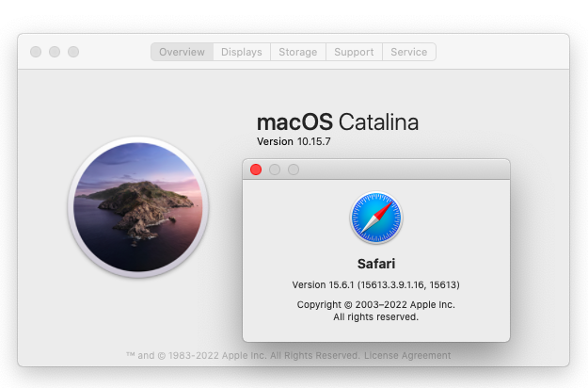Image resolution: width=588 pixels, height=388 pixels.
Task: Click the minimize button in Safari window
Action: [275, 170]
